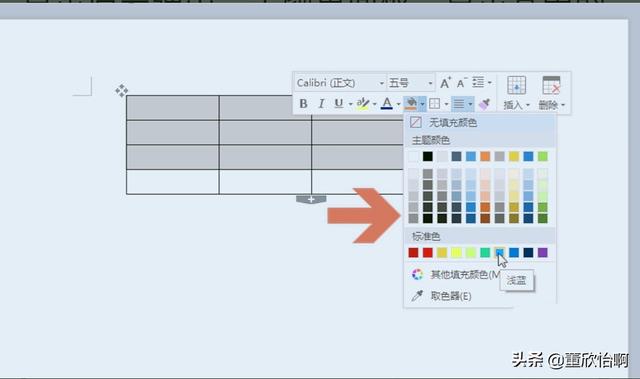
Task: Click the table borders icon
Action: click(435, 104)
